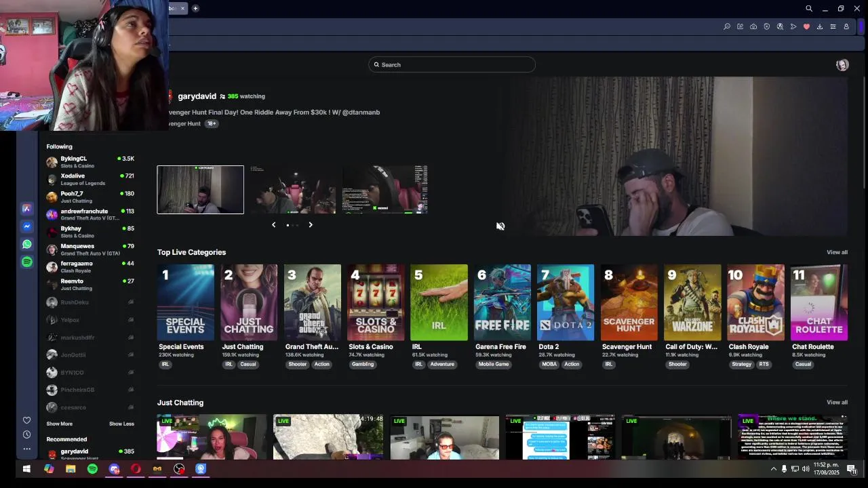The image size is (868, 488).
Task: Open the green IRL category card
Action: (x=439, y=302)
